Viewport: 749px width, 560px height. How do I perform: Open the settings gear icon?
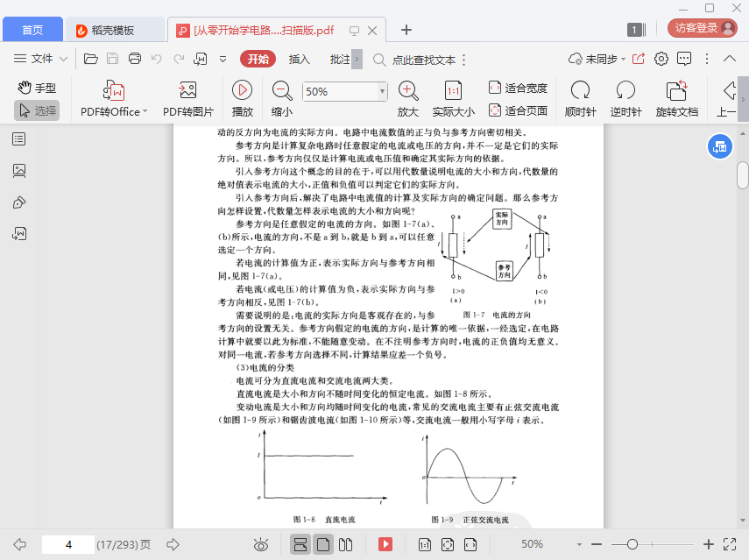(661, 59)
